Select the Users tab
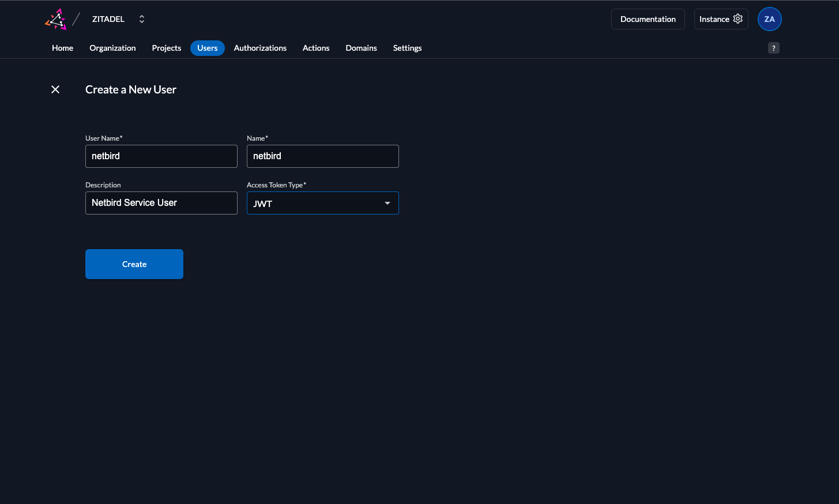Screen dimensions: 839x504 [207, 48]
